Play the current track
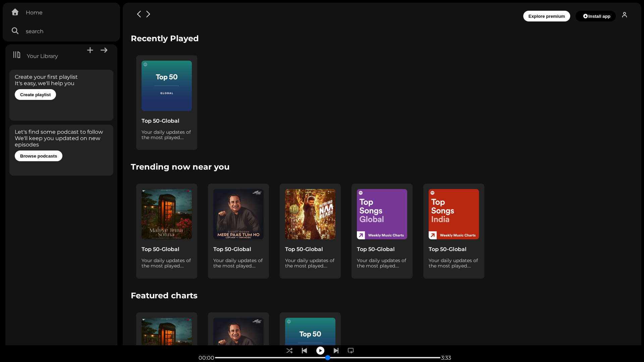Screen dimensions: 644x362 (x=320, y=351)
